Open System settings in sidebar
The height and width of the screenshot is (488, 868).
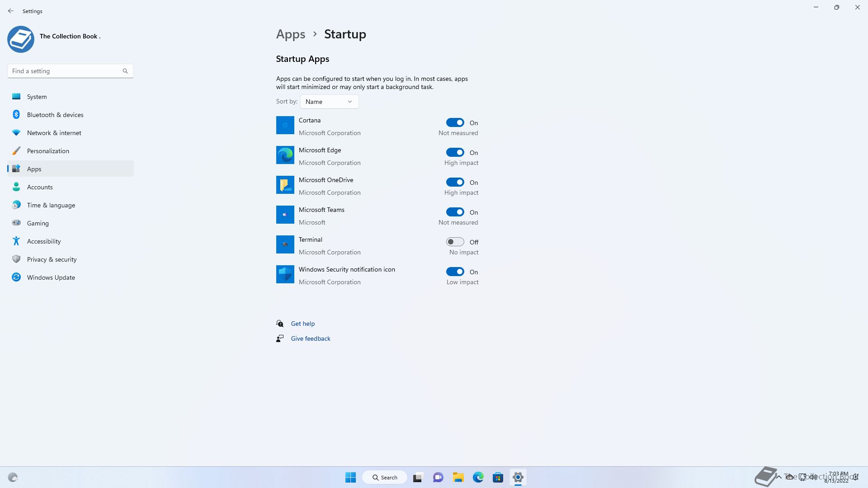(71, 97)
